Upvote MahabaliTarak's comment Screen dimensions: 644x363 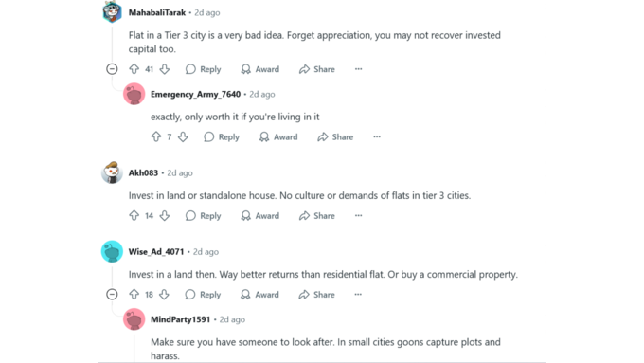click(x=134, y=69)
